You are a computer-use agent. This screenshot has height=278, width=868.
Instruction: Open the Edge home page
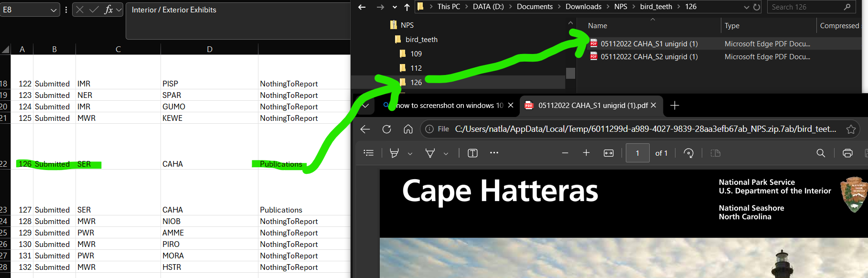point(408,129)
